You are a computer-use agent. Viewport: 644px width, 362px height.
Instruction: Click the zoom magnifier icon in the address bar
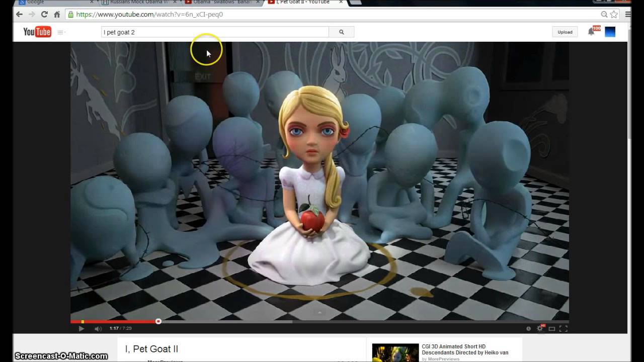604,15
